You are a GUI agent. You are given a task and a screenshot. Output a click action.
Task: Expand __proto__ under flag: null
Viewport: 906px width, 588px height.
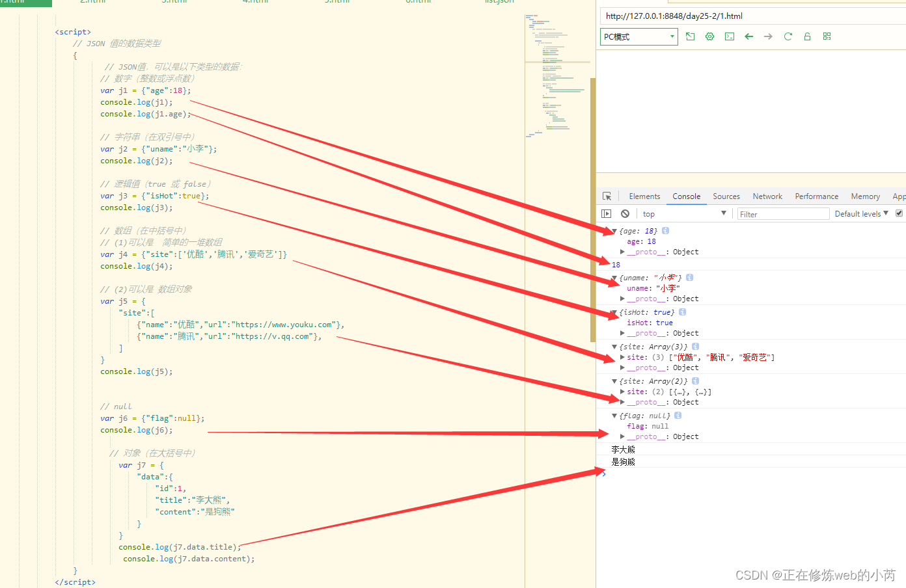(x=622, y=436)
